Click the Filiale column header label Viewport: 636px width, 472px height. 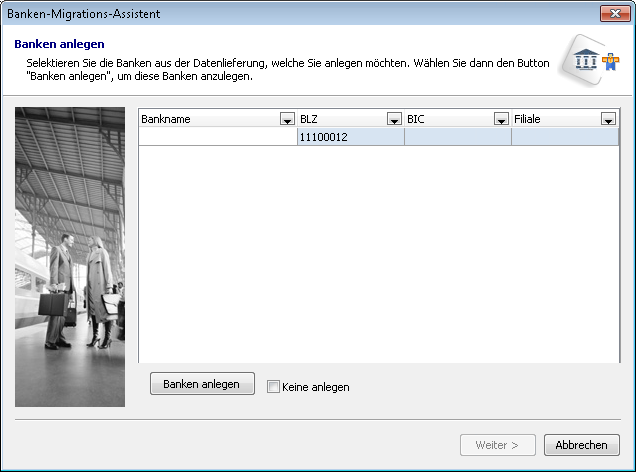554,119
